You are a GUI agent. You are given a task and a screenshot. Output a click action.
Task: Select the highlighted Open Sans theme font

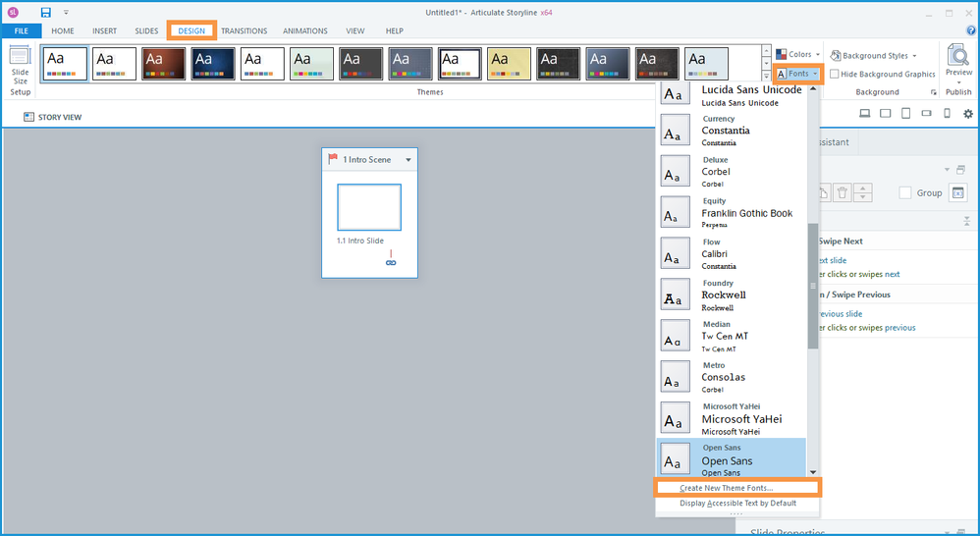pos(732,458)
